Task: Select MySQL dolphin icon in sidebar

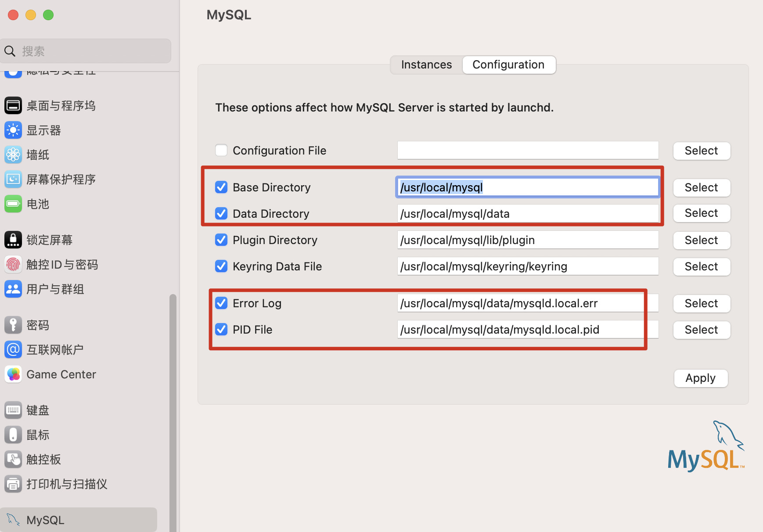Action: 13,520
